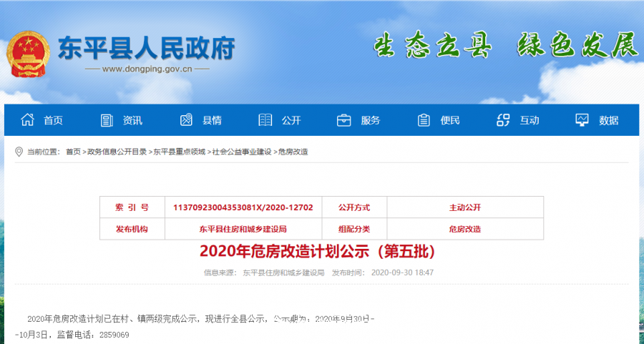This screenshot has width=644, height=344.
Task: Click the 公开方式 table label
Action: pyautogui.click(x=354, y=207)
